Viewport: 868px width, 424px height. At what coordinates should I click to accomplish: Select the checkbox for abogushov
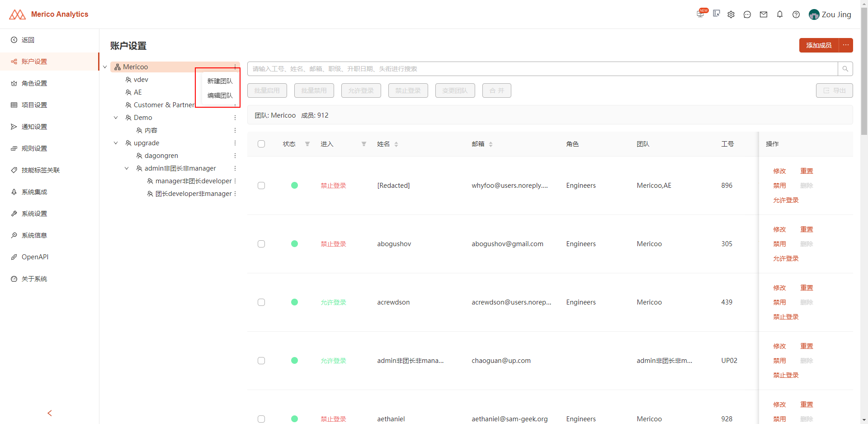click(261, 244)
